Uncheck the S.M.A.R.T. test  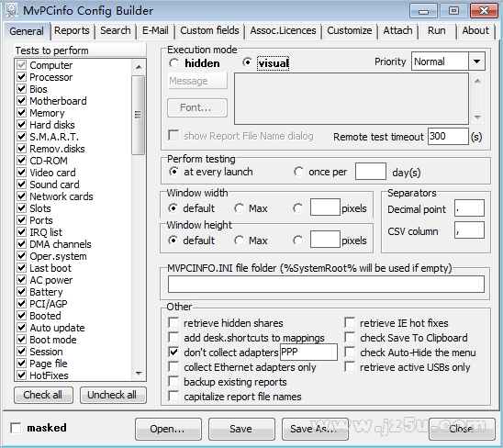(21, 137)
